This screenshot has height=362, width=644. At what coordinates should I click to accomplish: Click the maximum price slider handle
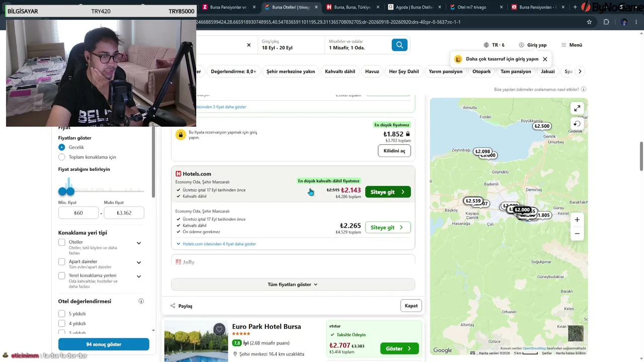pos(70,191)
